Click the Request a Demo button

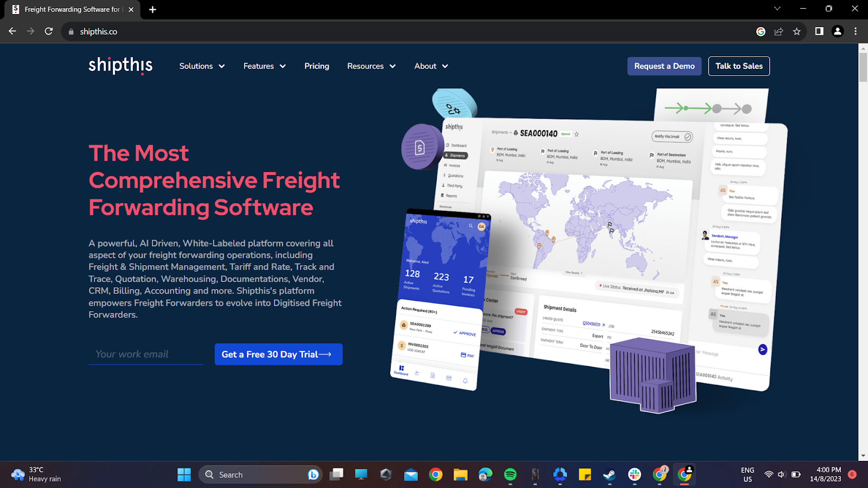pyautogui.click(x=664, y=66)
